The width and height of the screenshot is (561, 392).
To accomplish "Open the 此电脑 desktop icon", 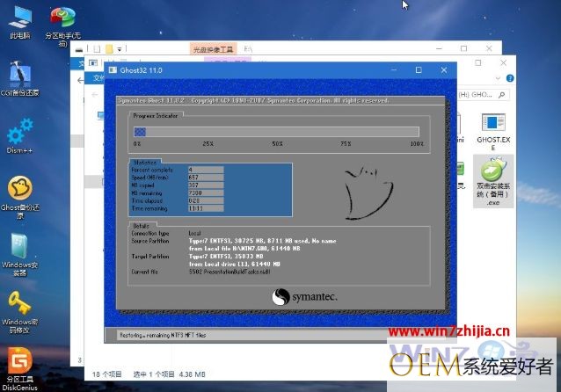I will (20, 22).
